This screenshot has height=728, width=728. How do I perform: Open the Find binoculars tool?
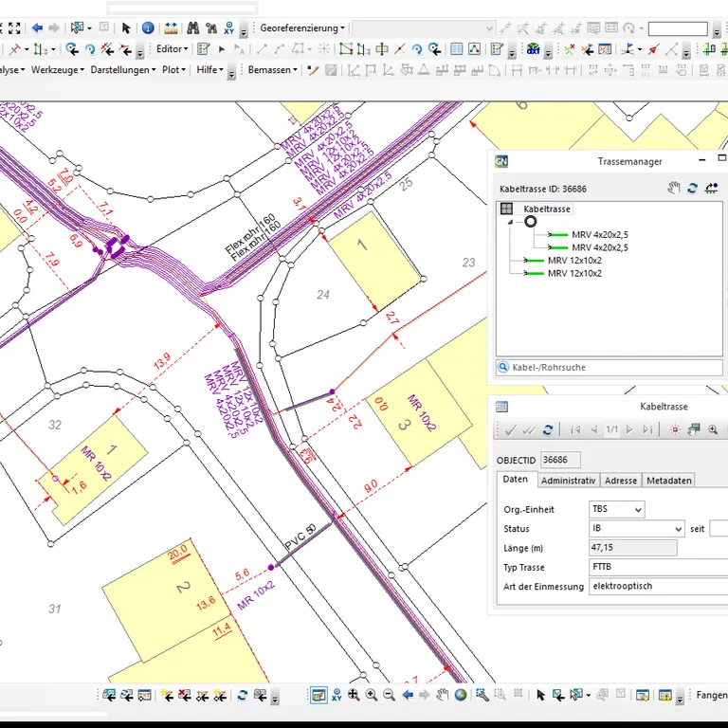[x=193, y=28]
